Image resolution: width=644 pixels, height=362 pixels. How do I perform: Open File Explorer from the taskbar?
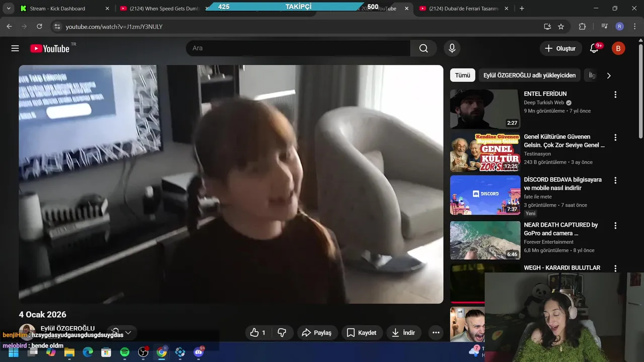click(x=69, y=352)
